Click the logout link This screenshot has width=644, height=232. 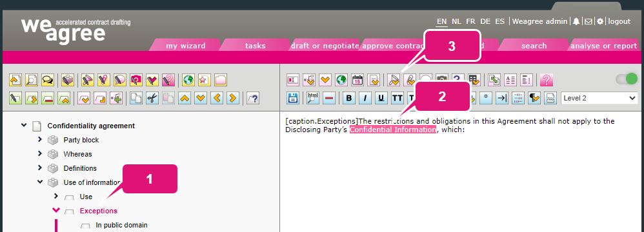point(619,21)
